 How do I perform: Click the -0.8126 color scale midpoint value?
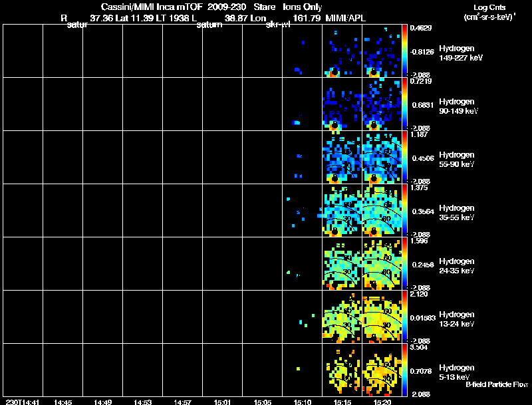point(422,52)
